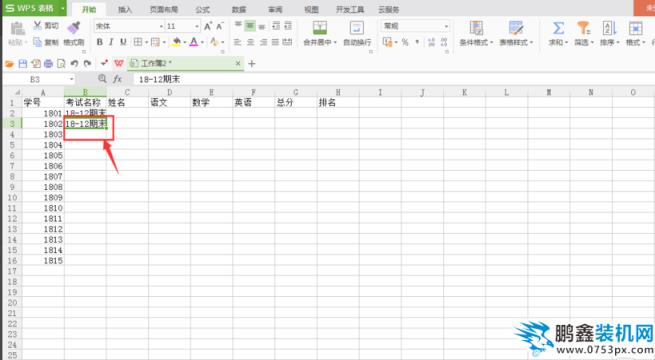Open the font size dropdown showing 11
The image size is (655, 360).
pos(197,26)
